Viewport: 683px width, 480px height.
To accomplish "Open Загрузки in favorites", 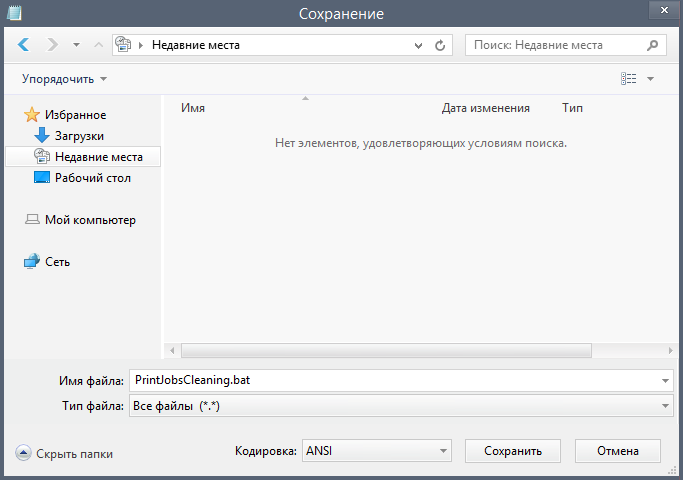I will [x=79, y=136].
